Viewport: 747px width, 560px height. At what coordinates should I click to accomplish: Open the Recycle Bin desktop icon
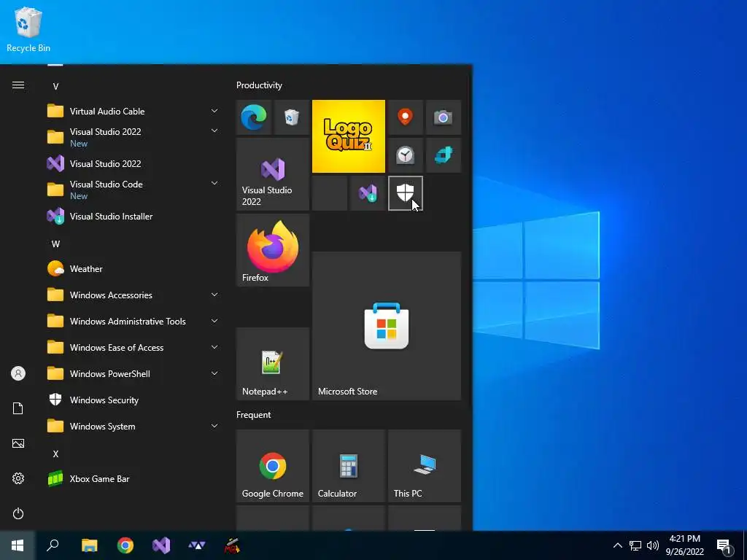tap(28, 29)
